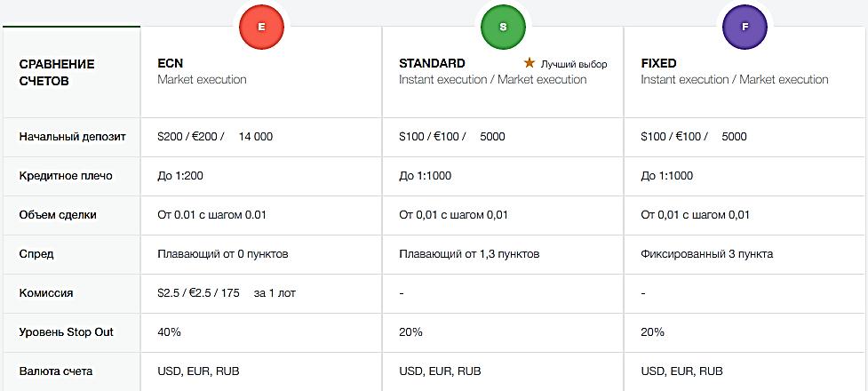Click the Валюта счета row label
The width and height of the screenshot is (868, 391).
tap(56, 371)
